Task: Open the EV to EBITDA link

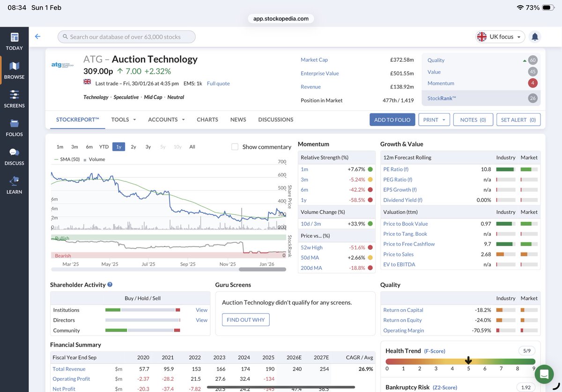Action: point(399,264)
